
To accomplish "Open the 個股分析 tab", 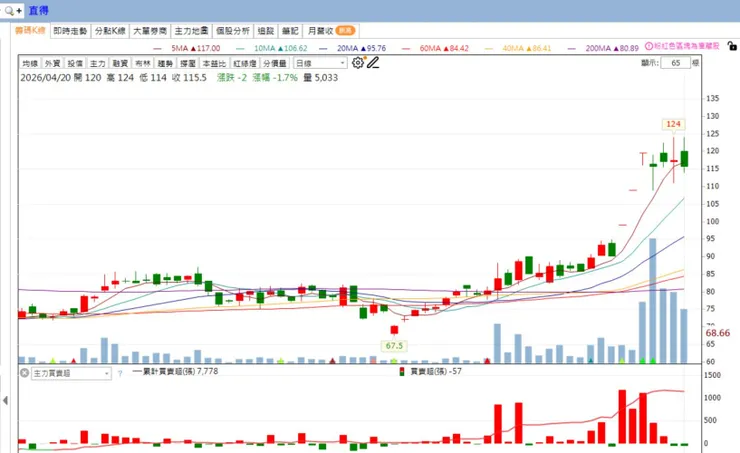I will point(233,31).
